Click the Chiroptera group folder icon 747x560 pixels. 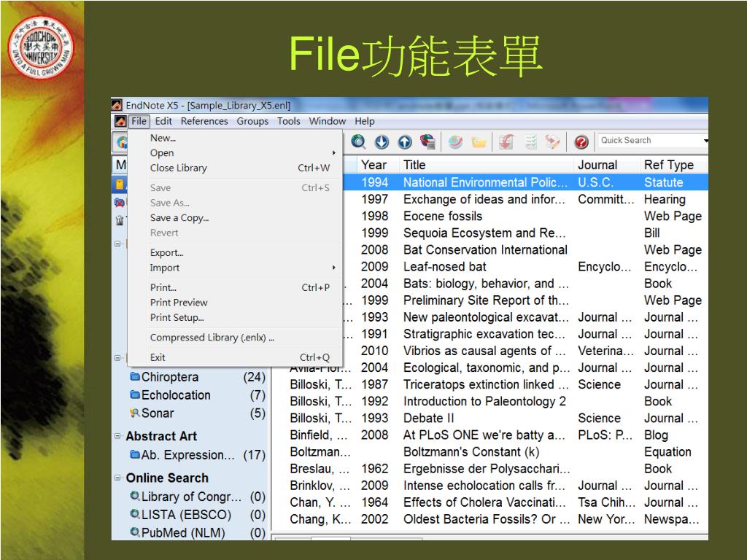[x=135, y=377]
